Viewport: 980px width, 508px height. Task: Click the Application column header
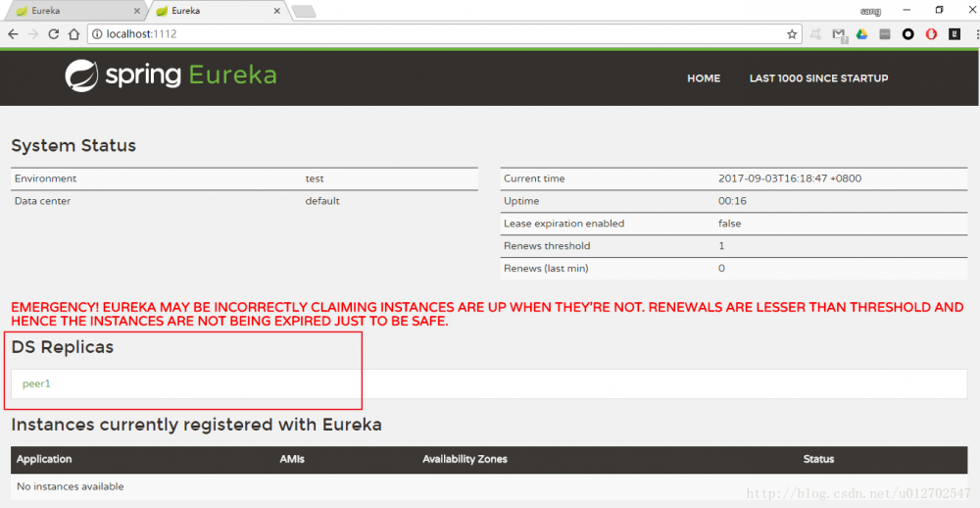(x=44, y=459)
